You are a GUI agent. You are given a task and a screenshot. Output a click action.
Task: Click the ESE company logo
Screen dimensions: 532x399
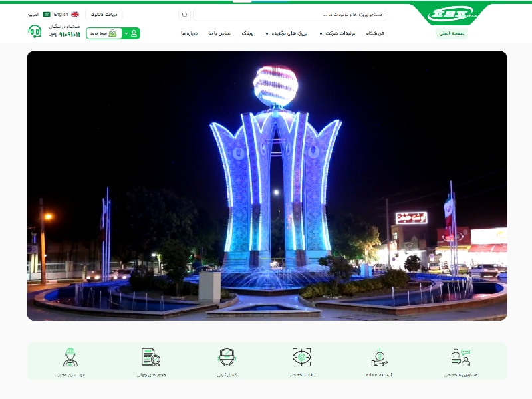[x=452, y=14]
